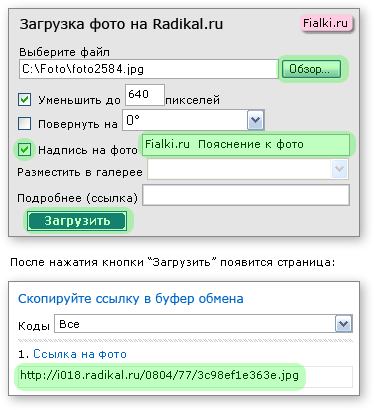Open the Коды dropdown showing Все

(203, 324)
